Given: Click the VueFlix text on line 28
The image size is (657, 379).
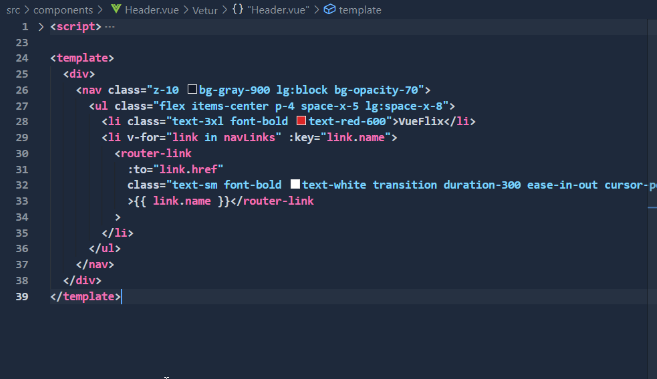Looking at the screenshot, I should coord(421,121).
